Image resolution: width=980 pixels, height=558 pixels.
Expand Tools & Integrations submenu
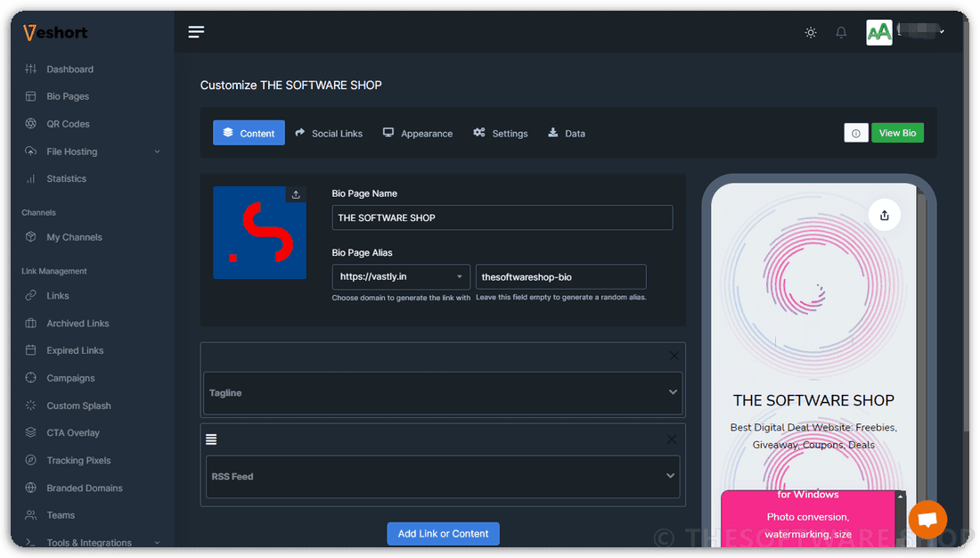(x=92, y=542)
